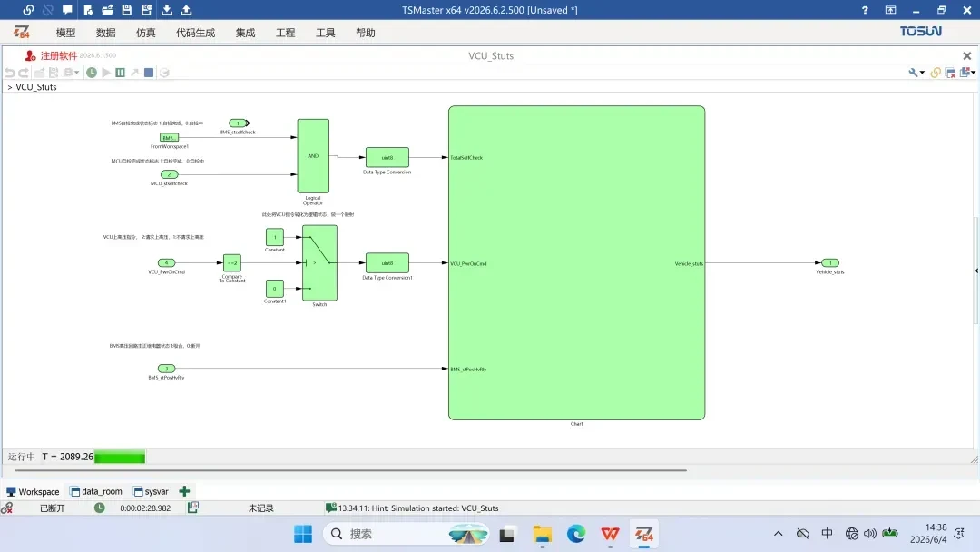Click the full-screen toggle icon in title bar
The width and height of the screenshot is (980, 552).
(891, 10)
